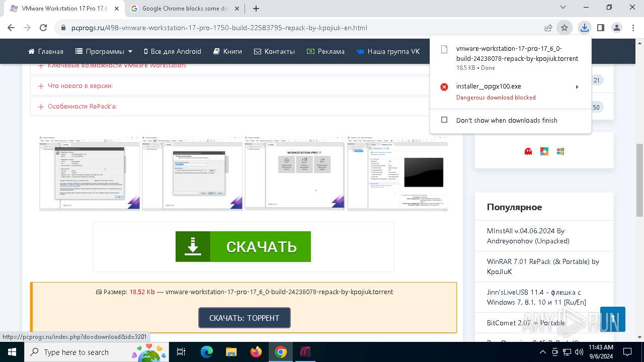
Task: Open Chrome's three-dot menu
Action: (x=632, y=28)
